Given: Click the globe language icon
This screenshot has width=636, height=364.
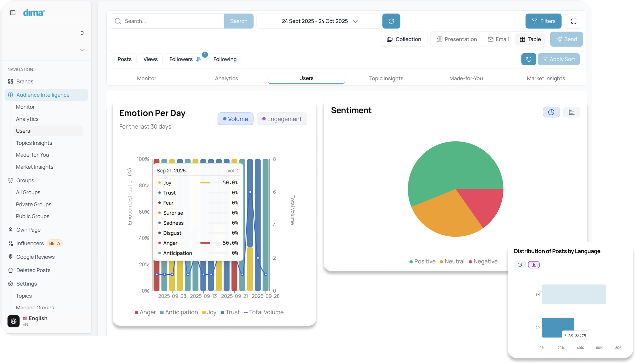Looking at the screenshot, I should [x=14, y=321].
